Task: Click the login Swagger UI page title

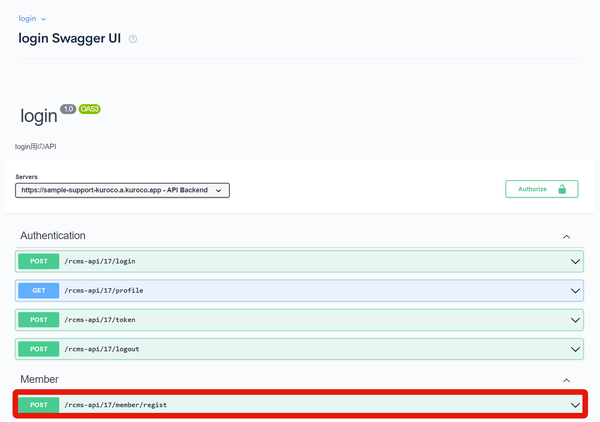Action: [x=70, y=38]
